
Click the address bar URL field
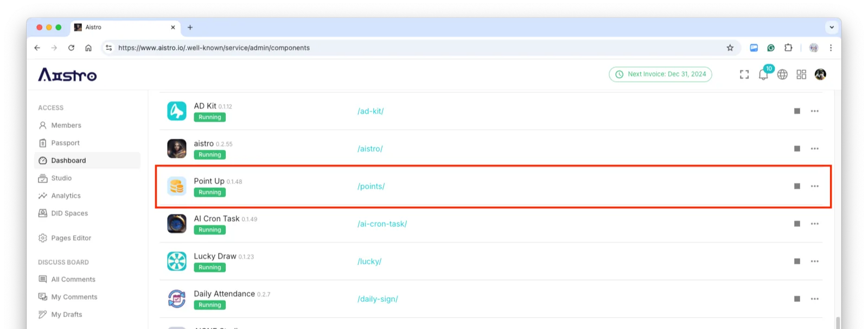click(x=420, y=48)
